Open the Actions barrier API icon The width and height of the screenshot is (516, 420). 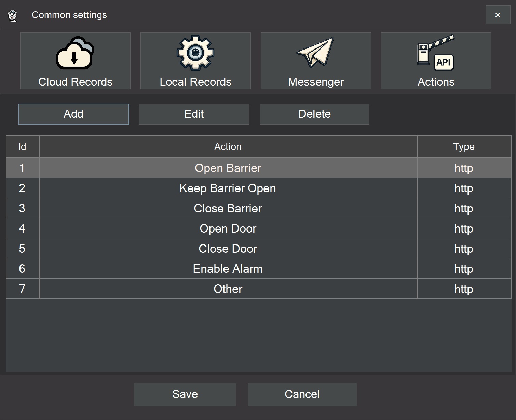pos(436,53)
